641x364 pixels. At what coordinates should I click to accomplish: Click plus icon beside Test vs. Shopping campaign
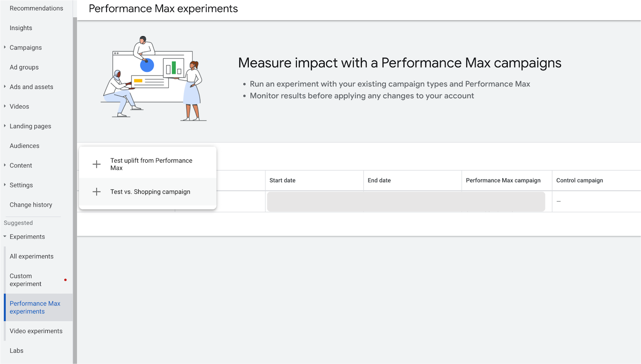click(97, 192)
